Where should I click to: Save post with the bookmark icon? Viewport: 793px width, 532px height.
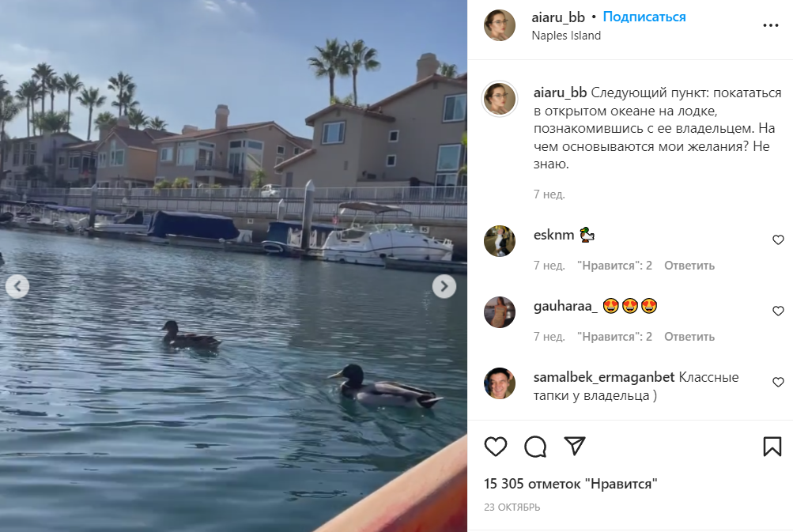772,447
